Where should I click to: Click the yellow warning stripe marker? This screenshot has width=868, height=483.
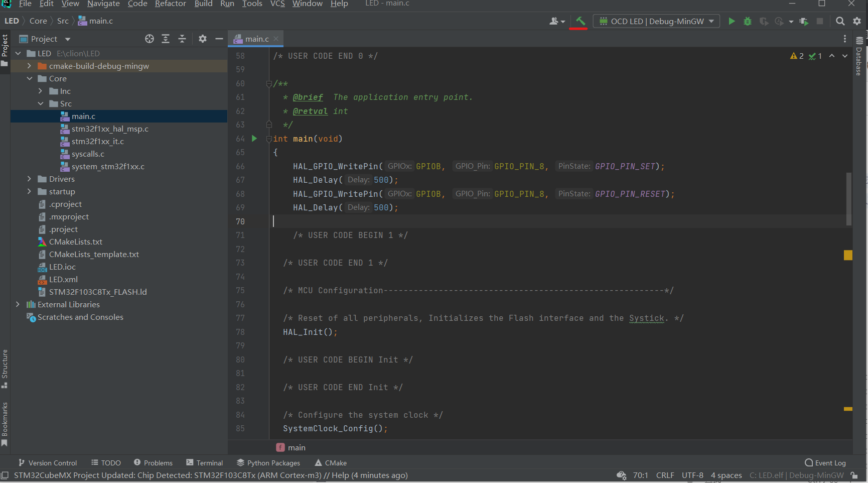tap(848, 255)
